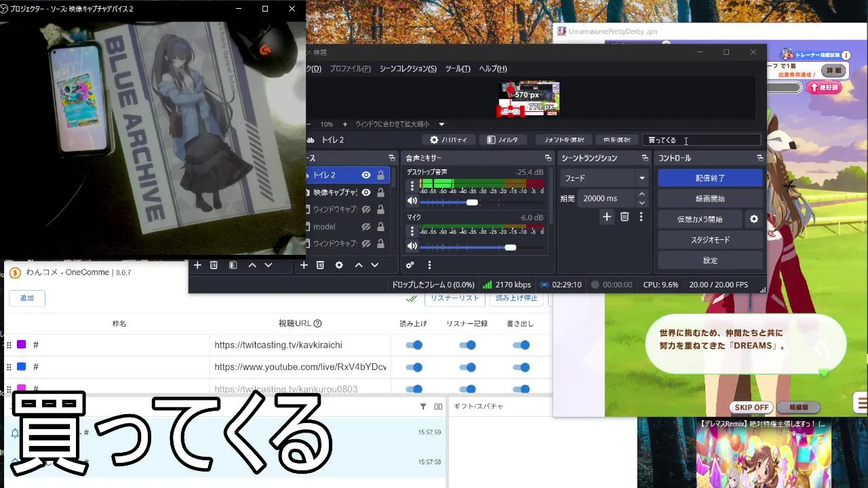This screenshot has width=868, height=488.
Task: Add a new source with the sources plus icon
Action: pos(304,265)
